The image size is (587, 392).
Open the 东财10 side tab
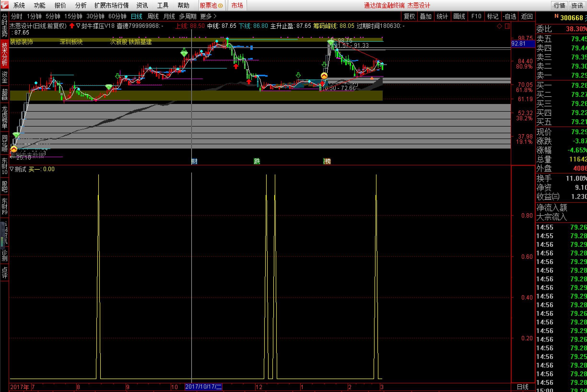tap(5, 166)
